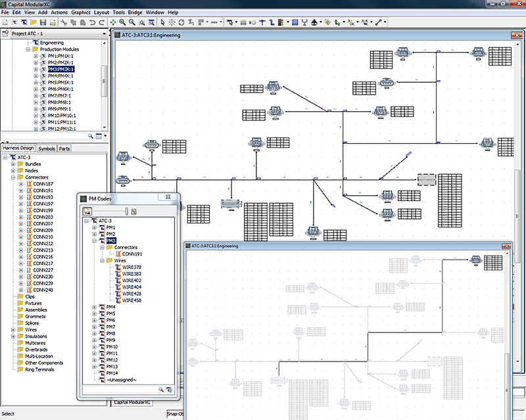This screenshot has height=420, width=526.
Task: Paste from clipboard using toolbar icon
Action: 83,21
